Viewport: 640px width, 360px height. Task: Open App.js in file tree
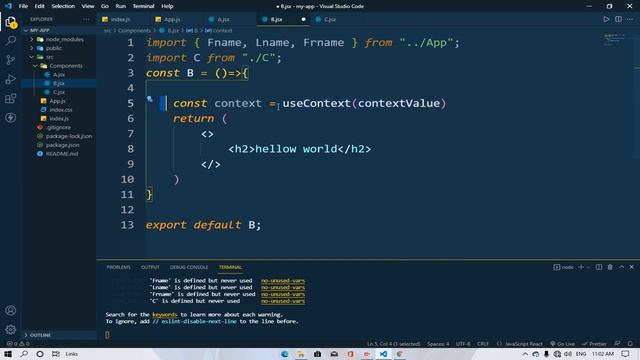click(x=57, y=101)
